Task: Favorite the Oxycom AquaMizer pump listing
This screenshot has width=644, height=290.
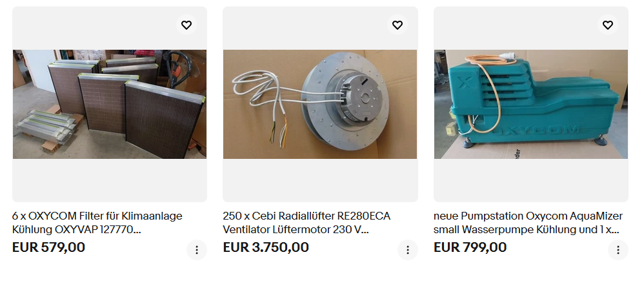Action: [x=607, y=25]
